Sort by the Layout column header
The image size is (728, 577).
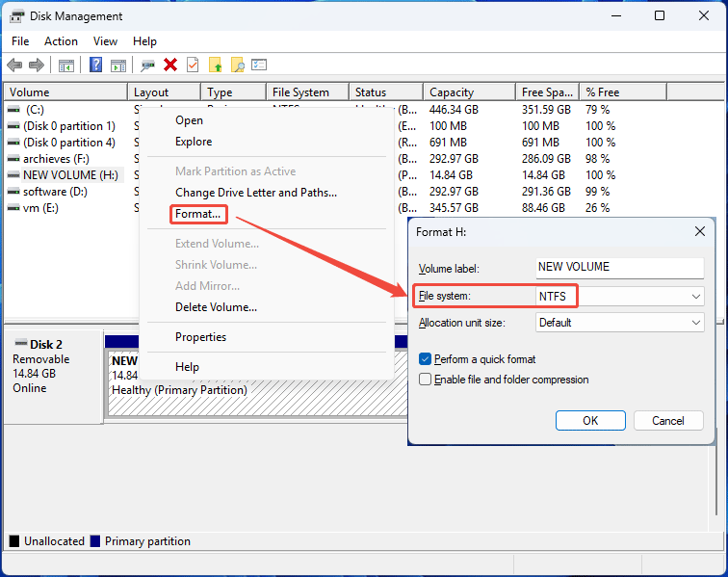[x=165, y=92]
